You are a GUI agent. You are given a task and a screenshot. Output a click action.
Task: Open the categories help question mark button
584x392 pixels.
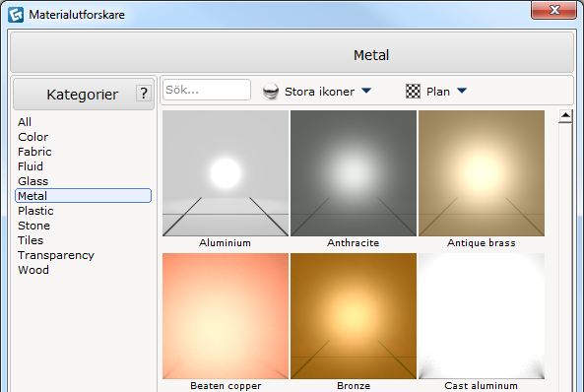[144, 94]
